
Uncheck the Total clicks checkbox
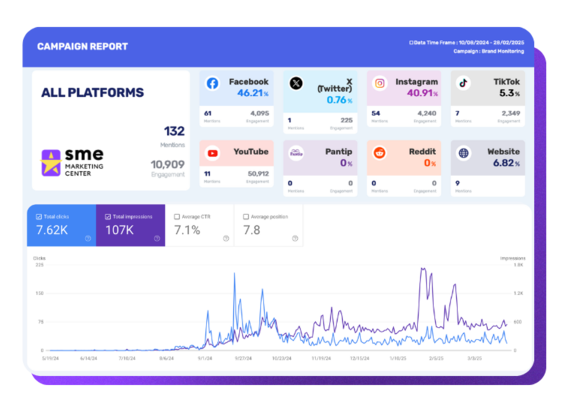pyautogui.click(x=39, y=217)
